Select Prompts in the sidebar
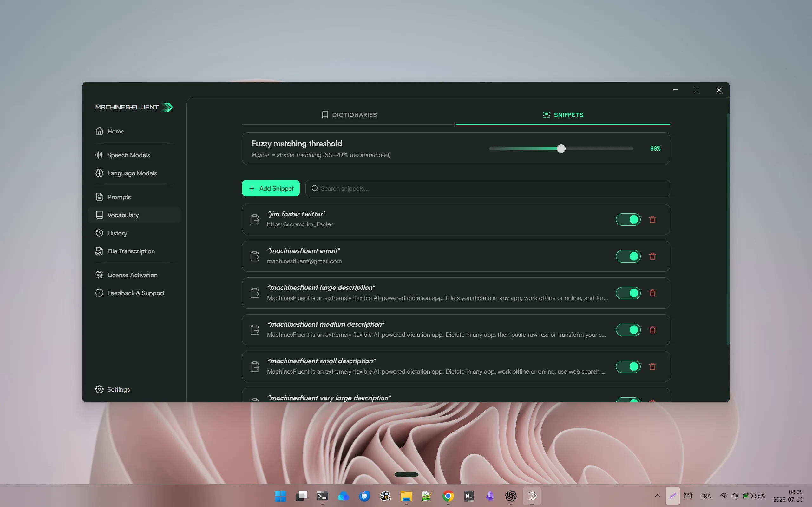Image resolution: width=812 pixels, height=507 pixels. pyautogui.click(x=134, y=197)
